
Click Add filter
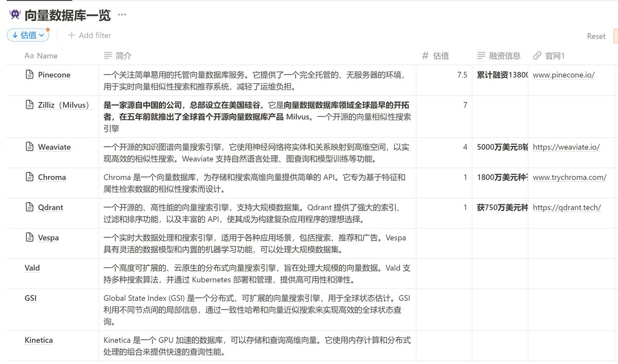pos(89,35)
